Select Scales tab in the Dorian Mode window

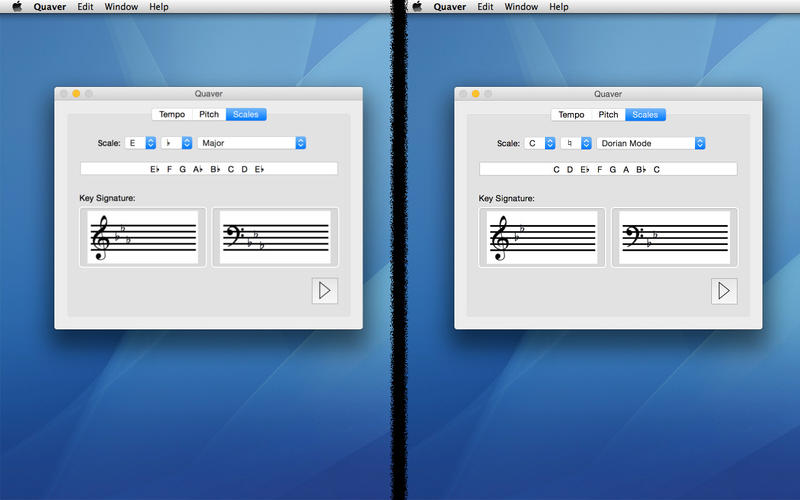pos(645,115)
